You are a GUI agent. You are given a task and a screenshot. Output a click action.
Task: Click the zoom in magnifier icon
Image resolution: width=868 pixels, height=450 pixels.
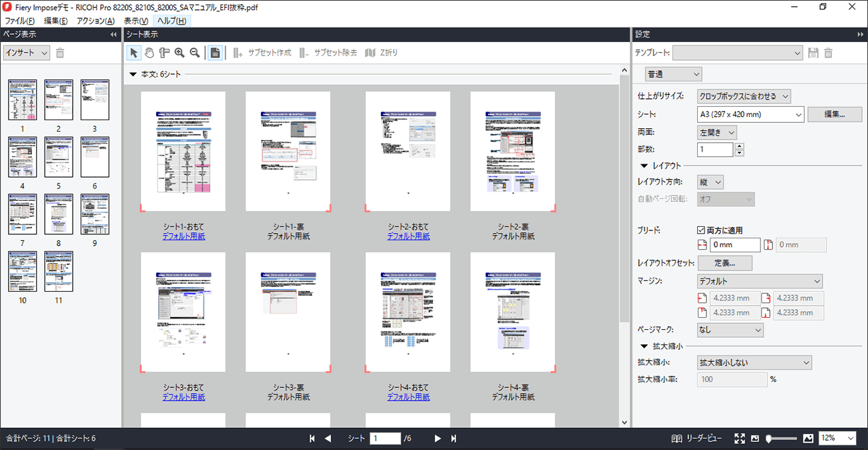(179, 53)
